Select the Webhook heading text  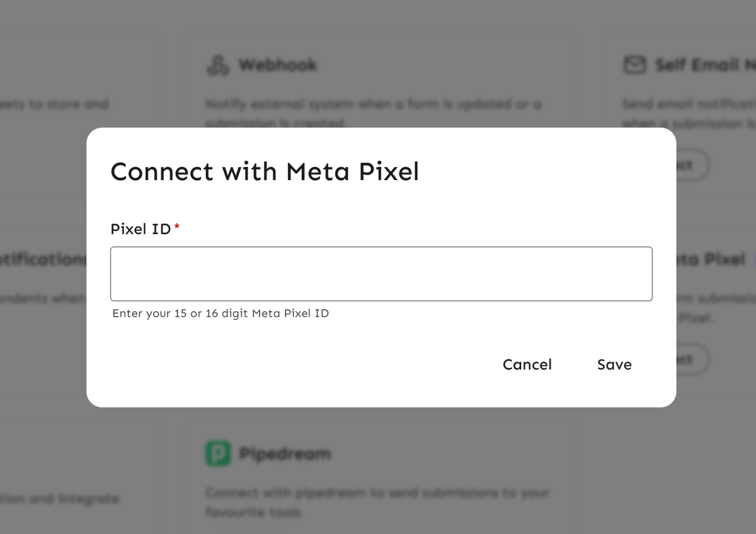[277, 65]
